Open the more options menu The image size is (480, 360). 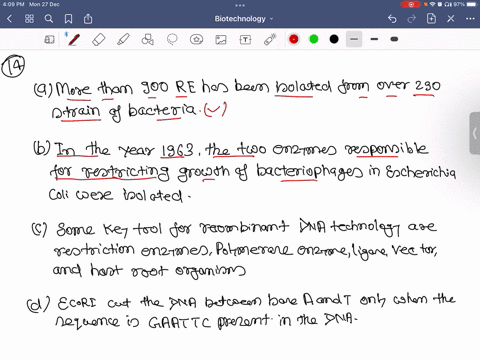pos(470,19)
